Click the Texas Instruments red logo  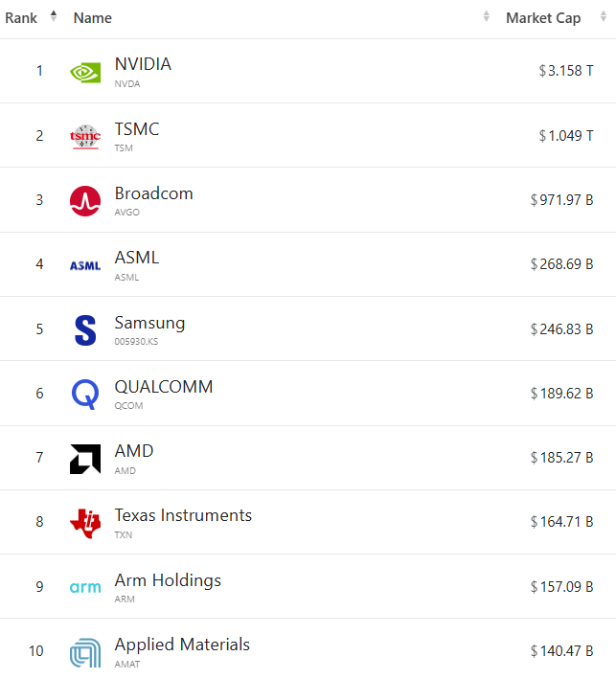(85, 523)
